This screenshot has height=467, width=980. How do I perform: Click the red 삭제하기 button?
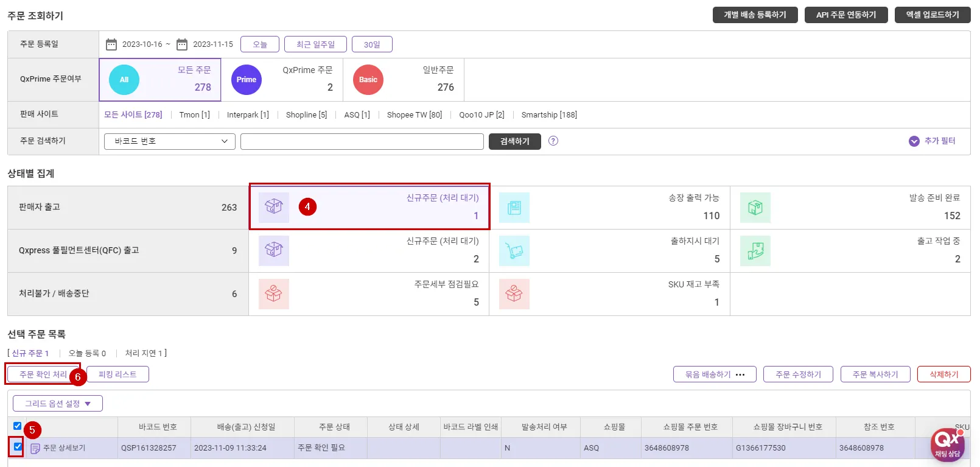pyautogui.click(x=944, y=374)
